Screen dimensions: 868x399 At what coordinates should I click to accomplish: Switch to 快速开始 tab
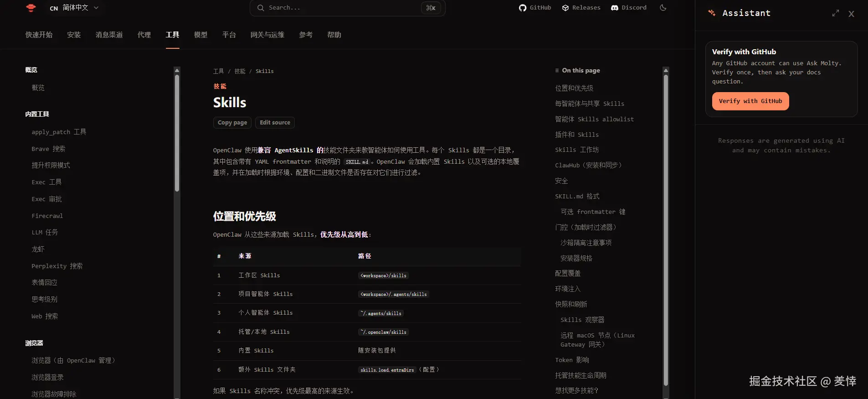click(x=39, y=35)
